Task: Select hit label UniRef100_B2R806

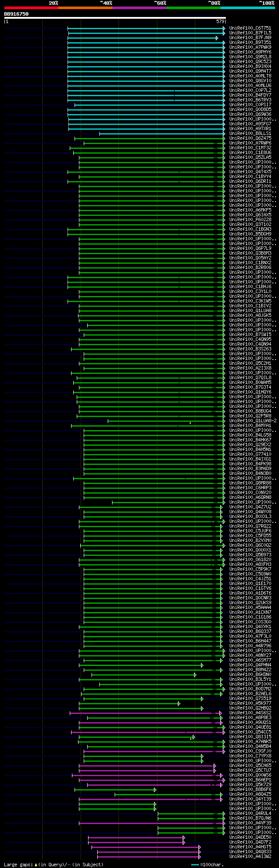Action: pos(250,268)
